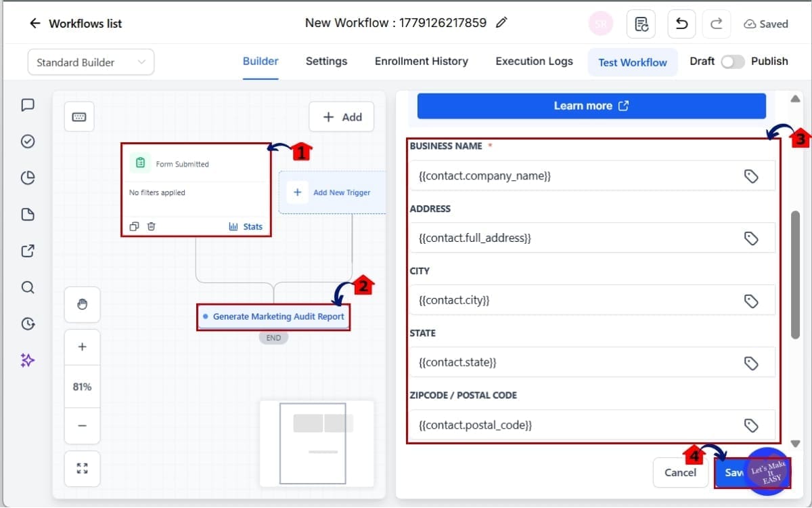The height and width of the screenshot is (508, 812).
Task: Open the workflow notes document icon
Action: 641,24
